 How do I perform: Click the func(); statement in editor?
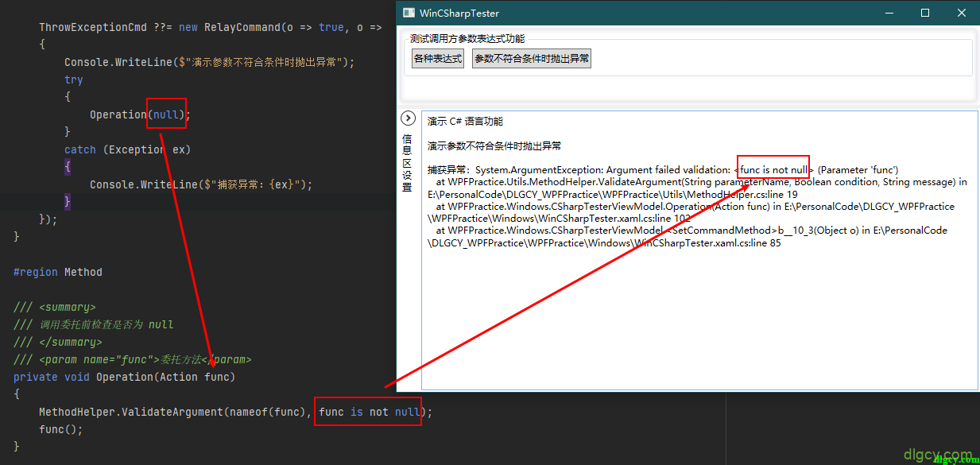pyautogui.click(x=61, y=429)
